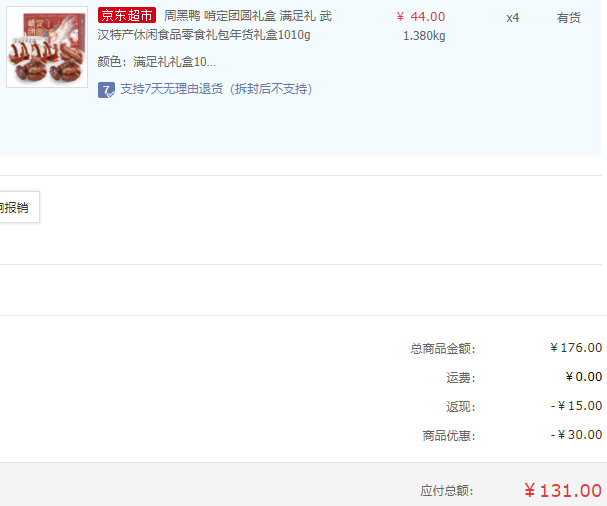
Task: Click the blue 7-day return shield icon
Action: 106,90
